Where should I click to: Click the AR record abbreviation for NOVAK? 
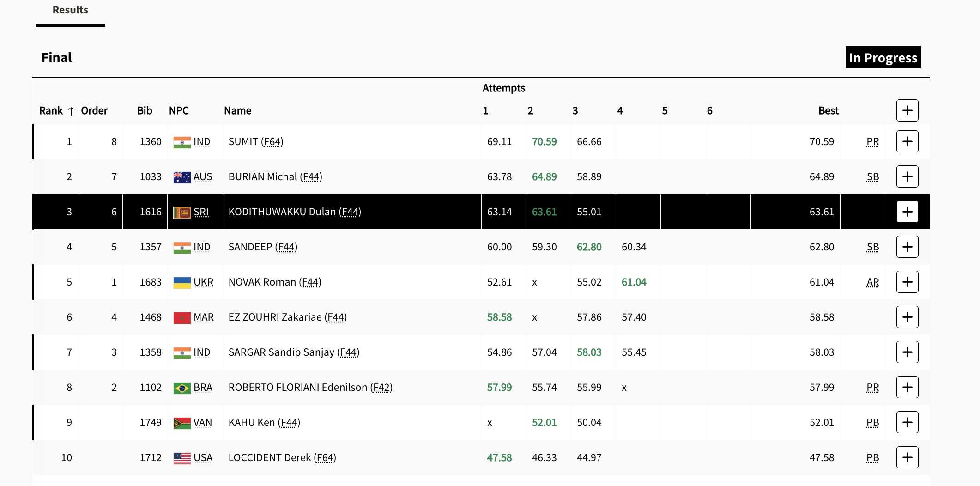872,282
